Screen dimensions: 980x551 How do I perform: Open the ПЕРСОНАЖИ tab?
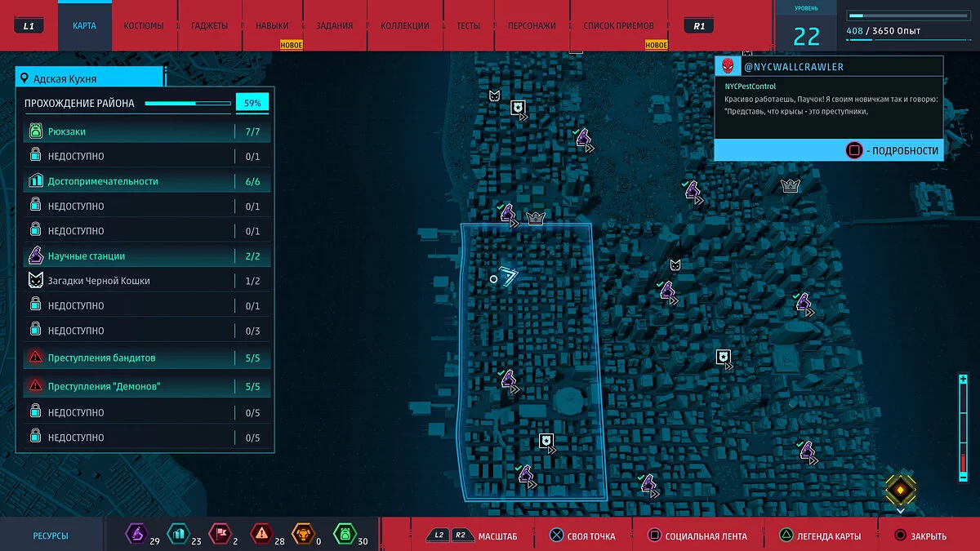(x=532, y=25)
